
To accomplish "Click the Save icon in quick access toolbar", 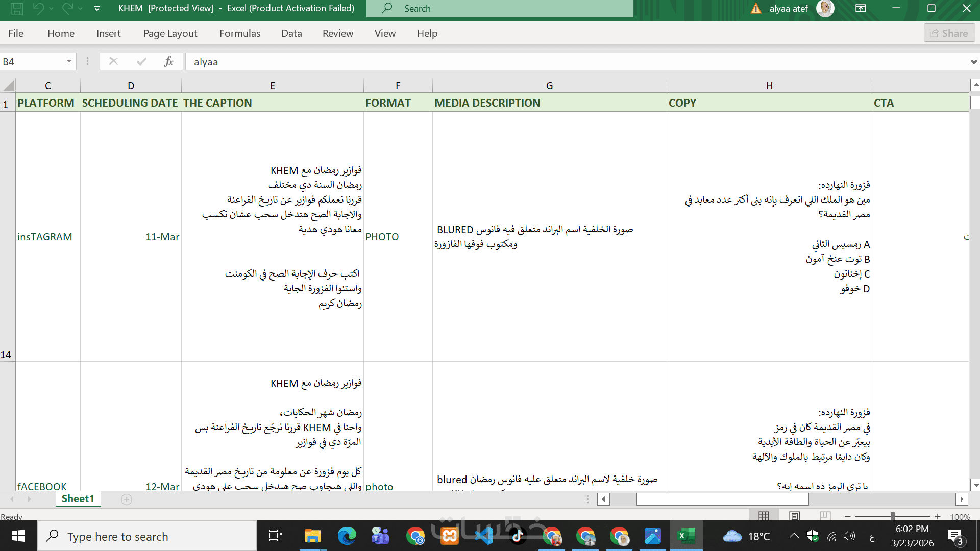I will pyautogui.click(x=17, y=8).
